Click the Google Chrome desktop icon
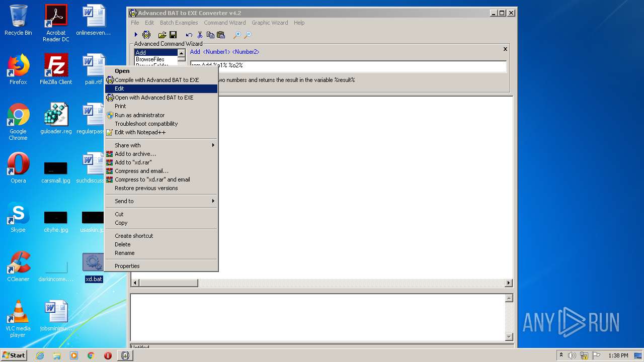 click(x=18, y=122)
